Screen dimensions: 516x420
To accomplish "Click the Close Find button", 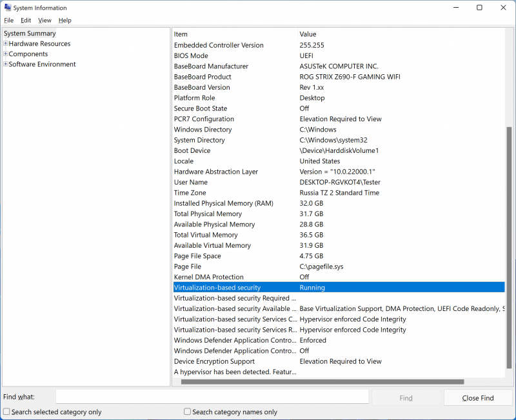I will click(x=478, y=398).
